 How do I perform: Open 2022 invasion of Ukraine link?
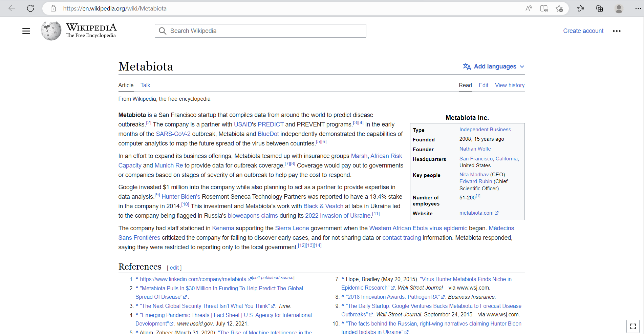click(338, 216)
